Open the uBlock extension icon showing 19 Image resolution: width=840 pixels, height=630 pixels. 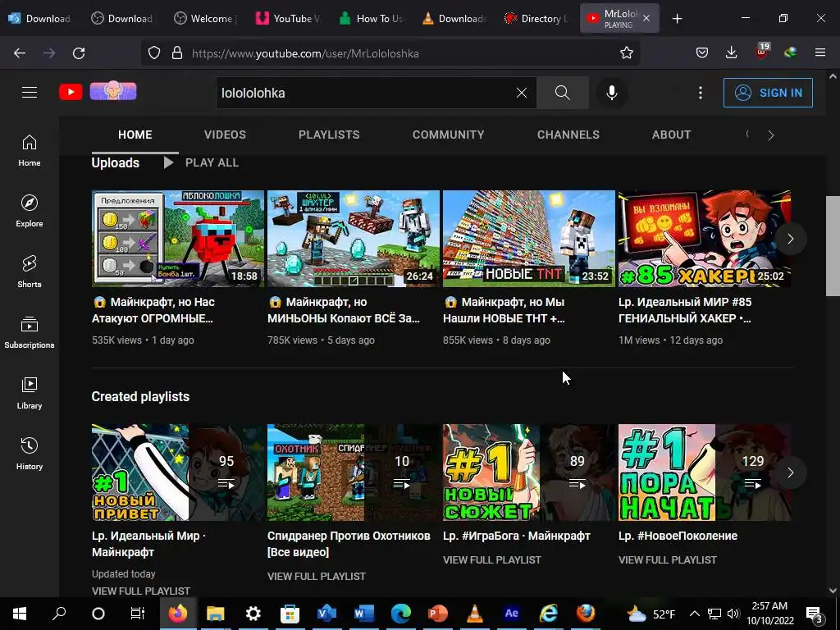tap(762, 52)
